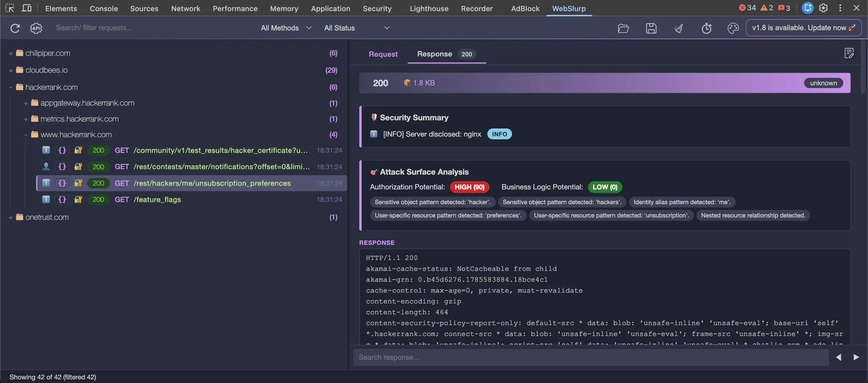Click the reload requests icon
The height and width of the screenshot is (383, 868).
[x=15, y=28]
